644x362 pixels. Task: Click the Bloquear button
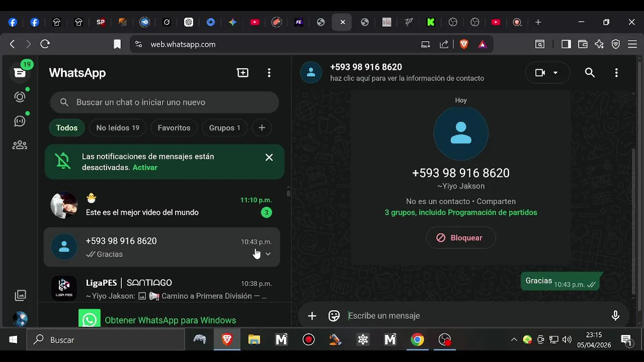click(461, 238)
